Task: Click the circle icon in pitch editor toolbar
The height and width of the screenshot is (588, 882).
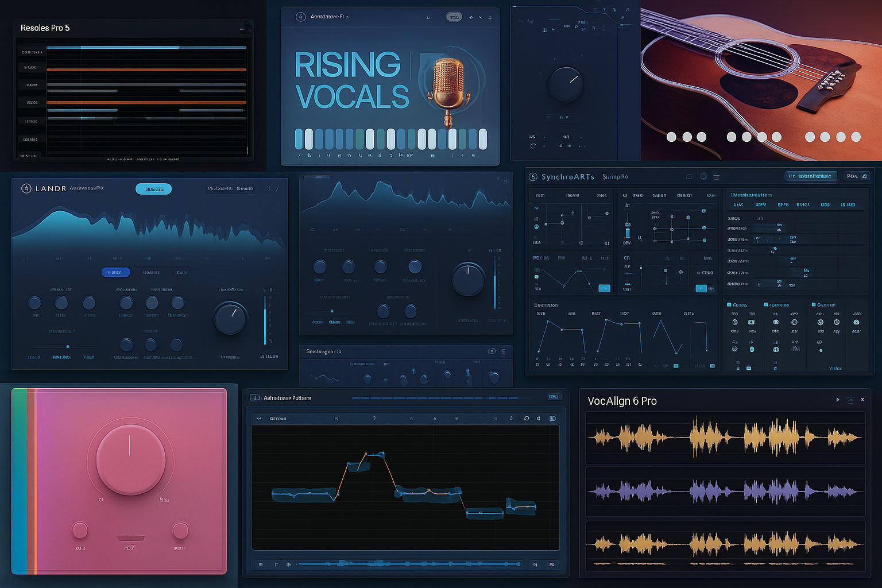Action: [527, 419]
